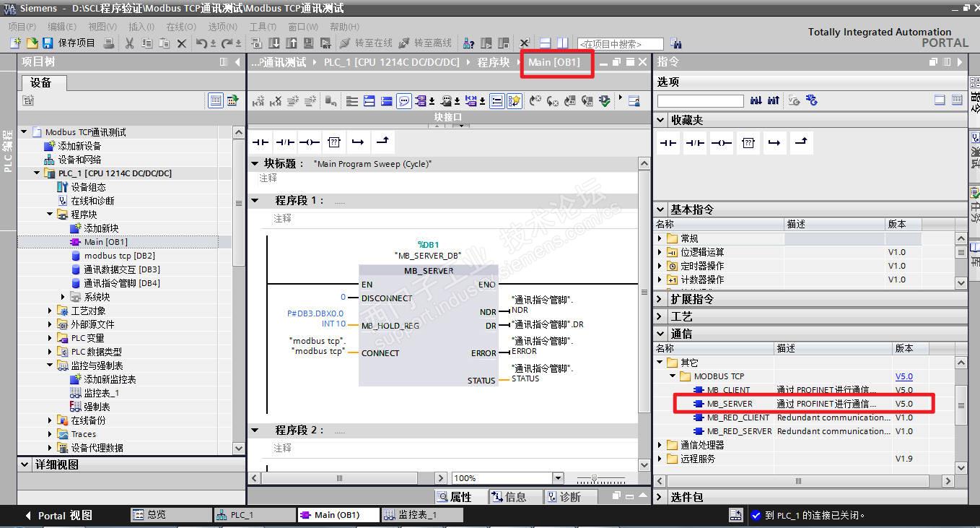This screenshot has width=980, height=528.
Task: Insert normally open contact from editor favorites bar
Action: coord(260,142)
